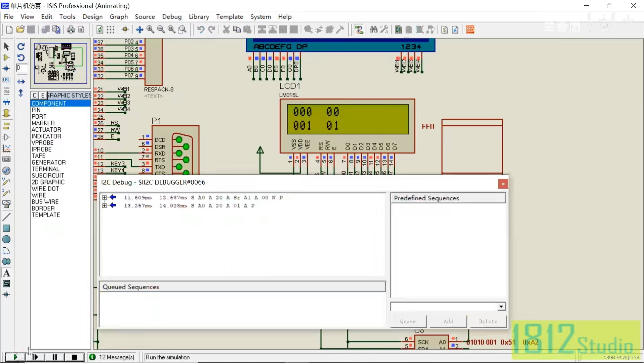The width and height of the screenshot is (644, 363).
Task: Toggle the Wire Autorouter icon
Action: (359, 30)
